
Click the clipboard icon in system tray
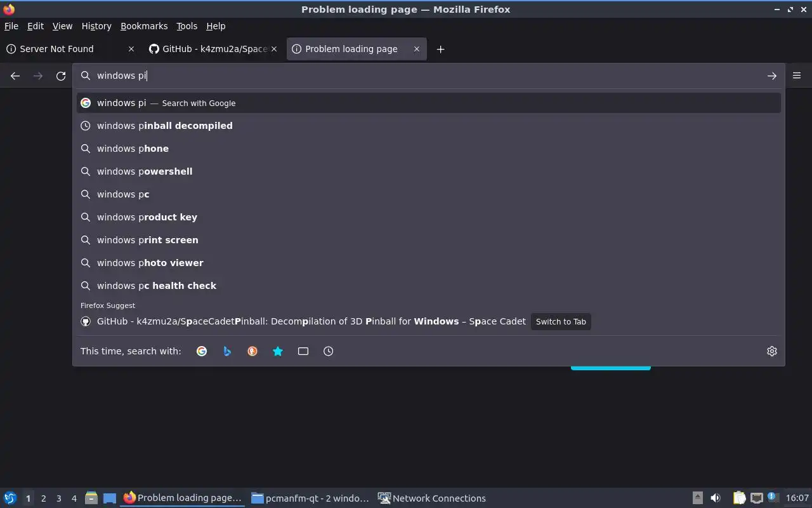click(739, 498)
